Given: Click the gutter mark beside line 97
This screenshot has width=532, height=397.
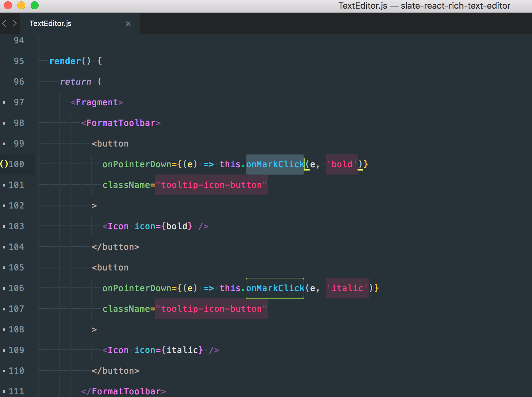Looking at the screenshot, I should pyautogui.click(x=4, y=103).
